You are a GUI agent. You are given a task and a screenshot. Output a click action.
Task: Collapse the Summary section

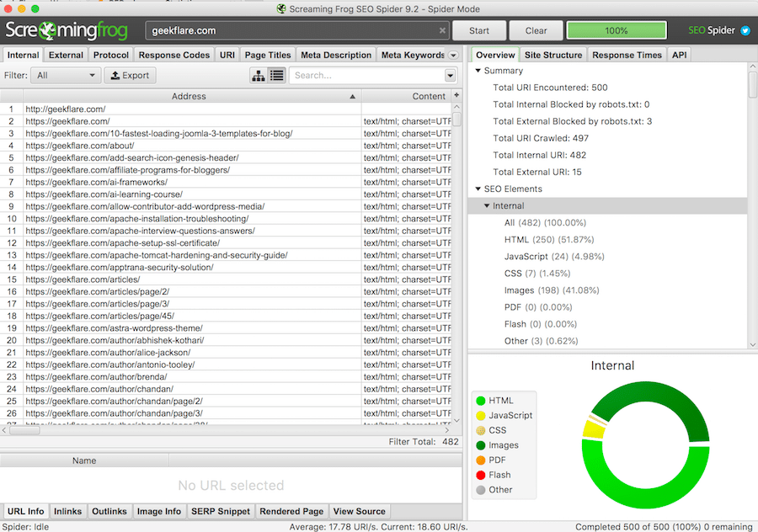[478, 71]
